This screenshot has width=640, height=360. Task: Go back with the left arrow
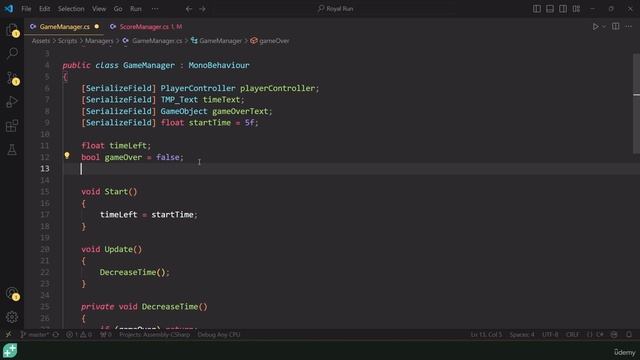pyautogui.click(x=189, y=9)
